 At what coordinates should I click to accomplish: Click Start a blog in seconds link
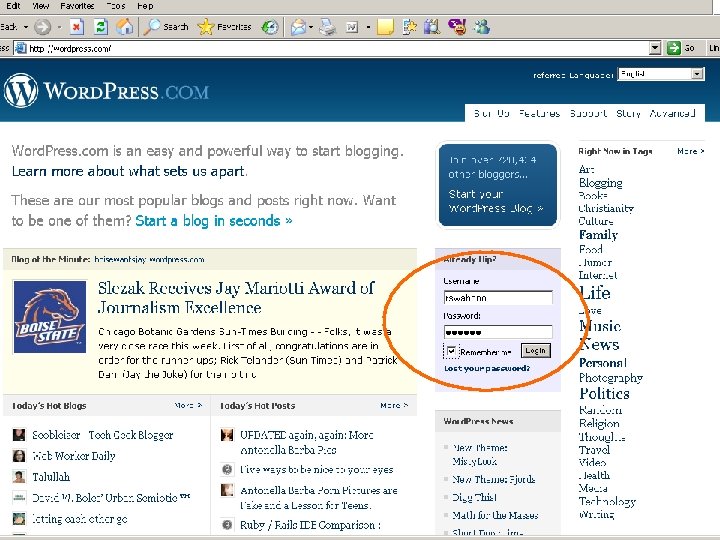(x=214, y=221)
